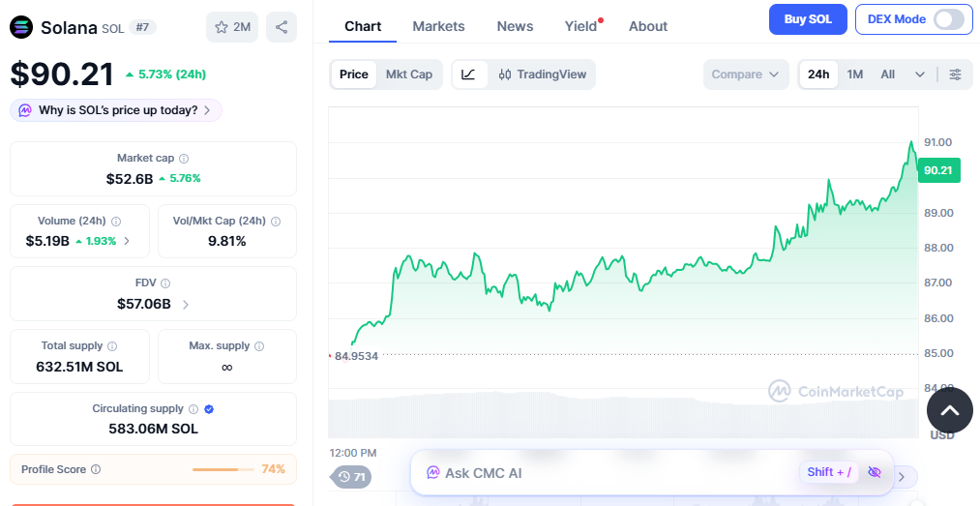Screen dimensions: 980x506
Task: Click the CMC AI icon in Ask bar
Action: tap(433, 473)
